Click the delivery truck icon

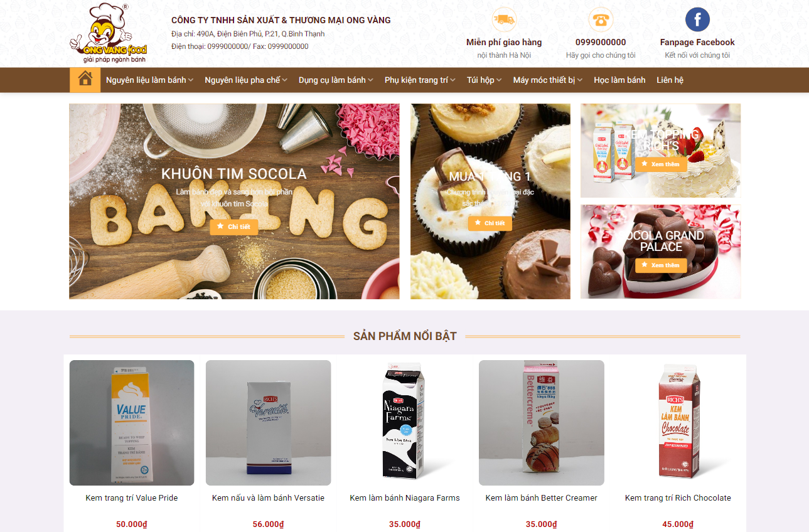[504, 19]
